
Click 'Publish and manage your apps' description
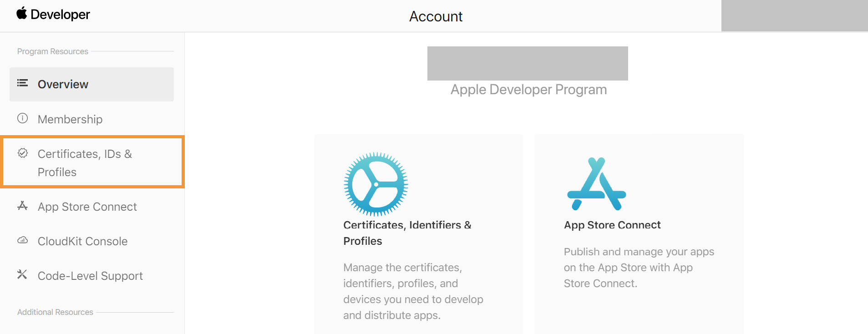[x=639, y=268]
